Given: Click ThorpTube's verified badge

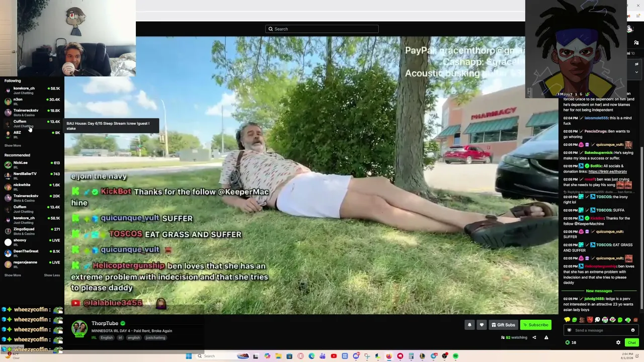Looking at the screenshot, I should [x=123, y=323].
